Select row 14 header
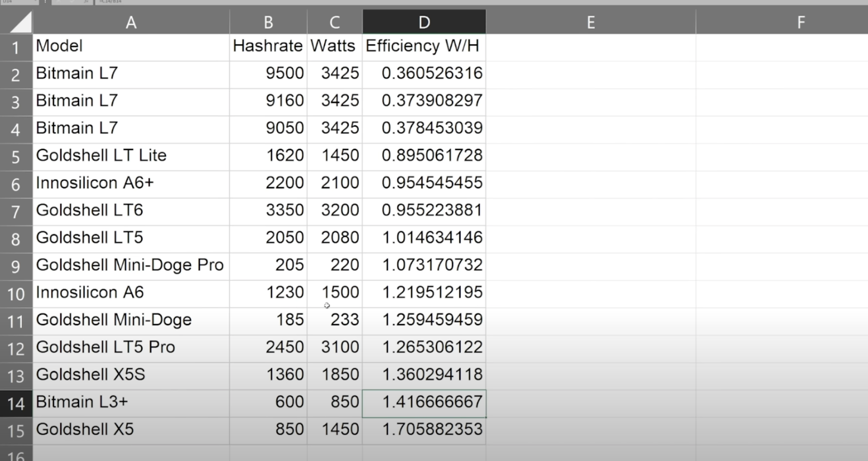This screenshot has width=868, height=461. coord(16,404)
